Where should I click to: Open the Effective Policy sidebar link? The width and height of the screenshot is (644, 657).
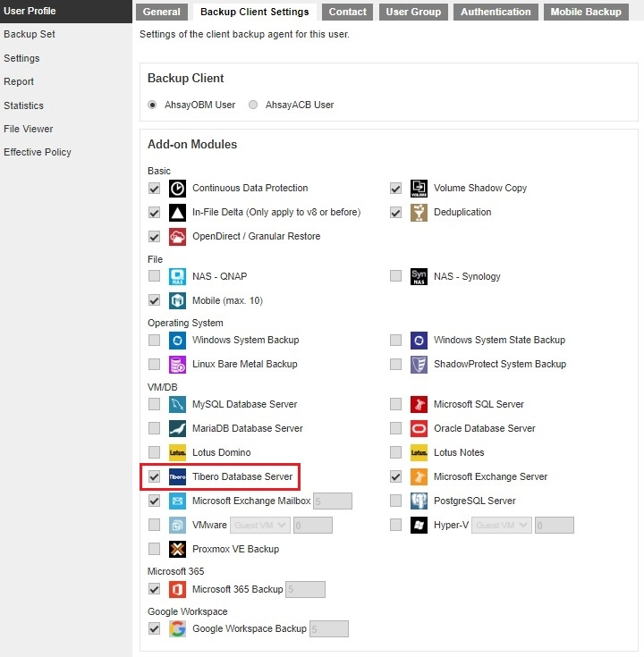pyautogui.click(x=38, y=152)
